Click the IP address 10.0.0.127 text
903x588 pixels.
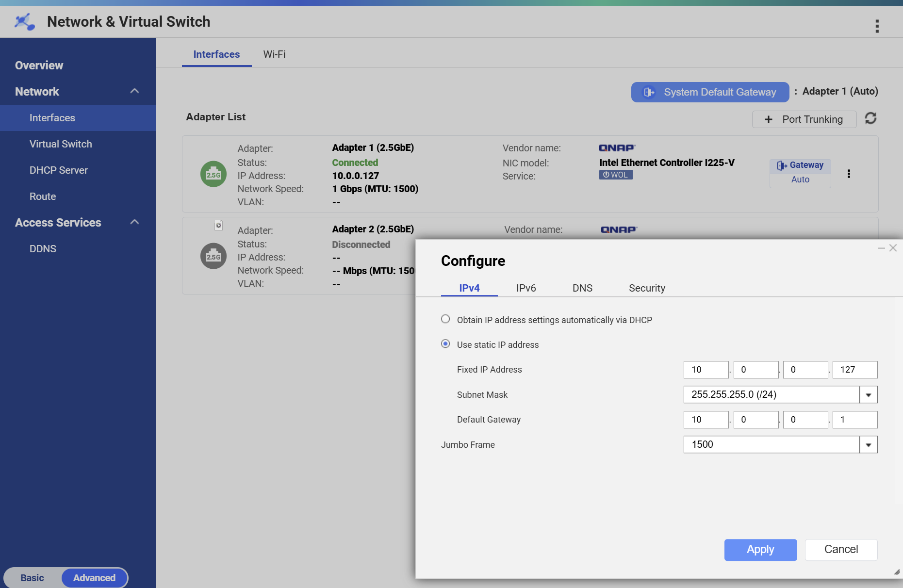(x=355, y=176)
